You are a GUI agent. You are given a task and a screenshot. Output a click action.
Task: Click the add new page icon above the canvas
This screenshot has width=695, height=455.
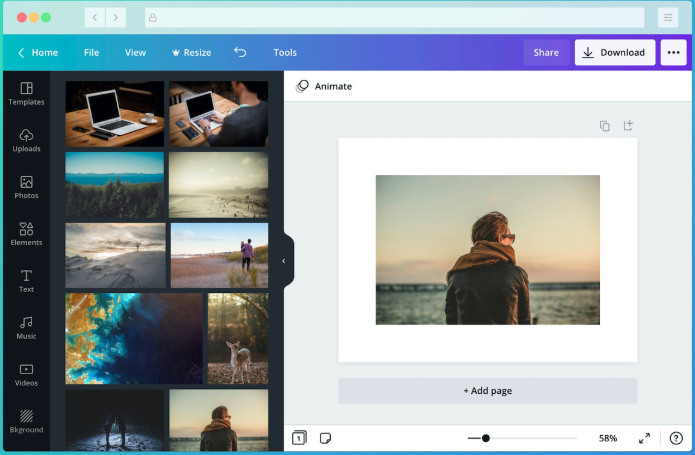pyautogui.click(x=628, y=125)
